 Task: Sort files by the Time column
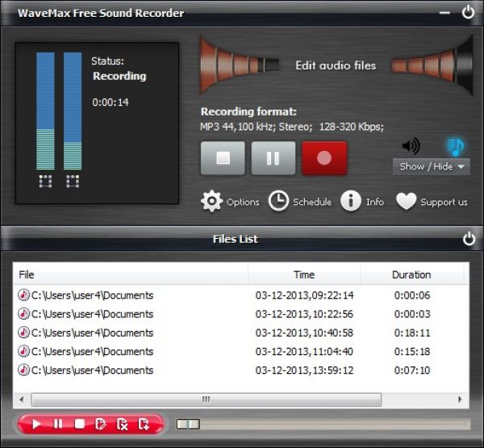coord(304,274)
